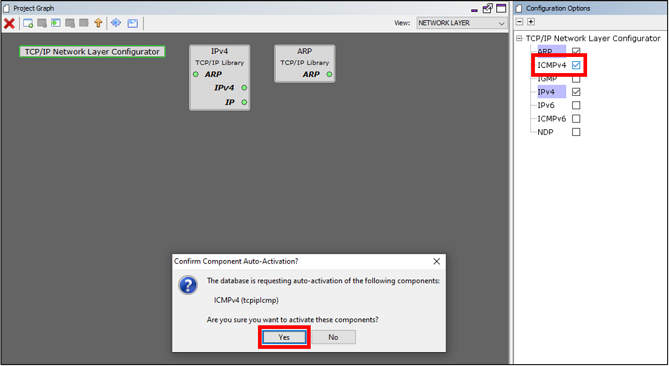This screenshot has height=366, width=669.
Task: Click the enter group green arrow icon
Action: (56, 23)
